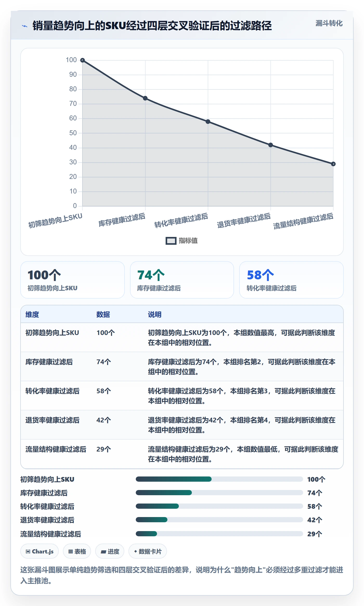Select the 初筛趋势向上SKU table row name
The height and width of the screenshot is (606, 364).
[x=52, y=333]
